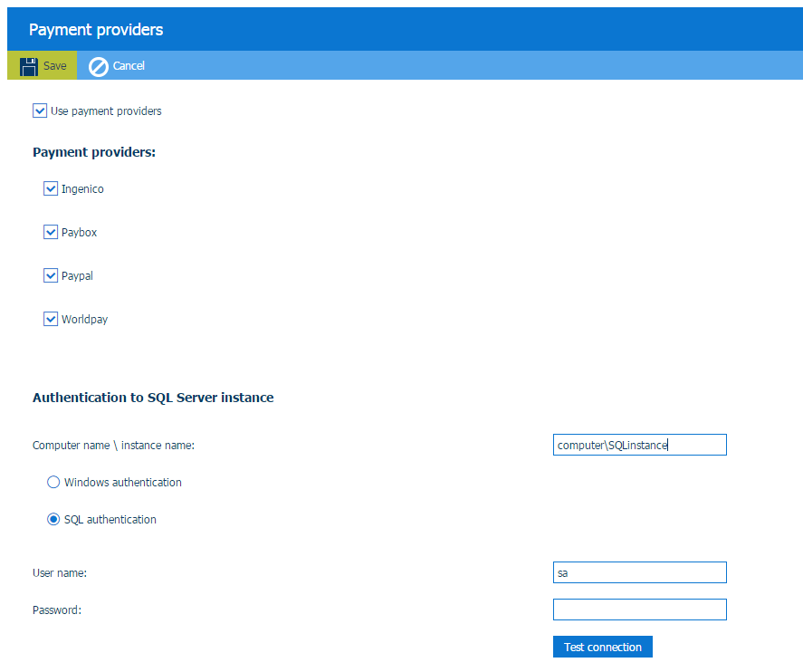Screen dimensions: 803x672
Task: Toggle the Paybox checkbox
Action: point(51,233)
